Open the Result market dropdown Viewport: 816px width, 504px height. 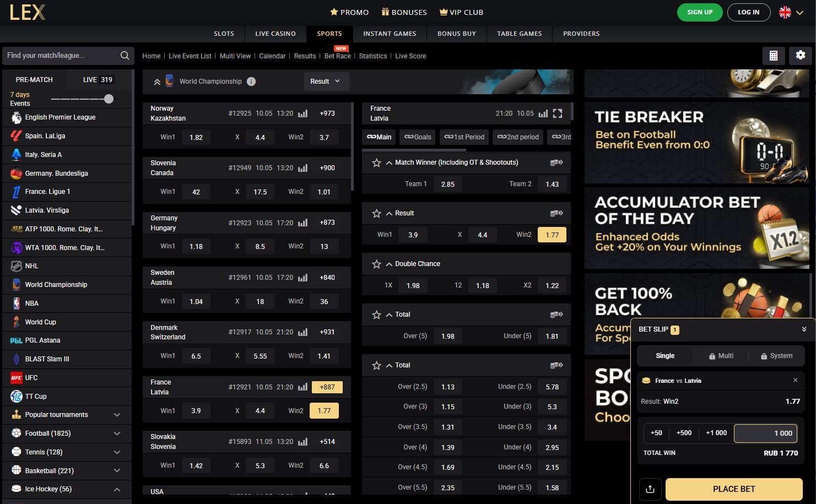[327, 82]
